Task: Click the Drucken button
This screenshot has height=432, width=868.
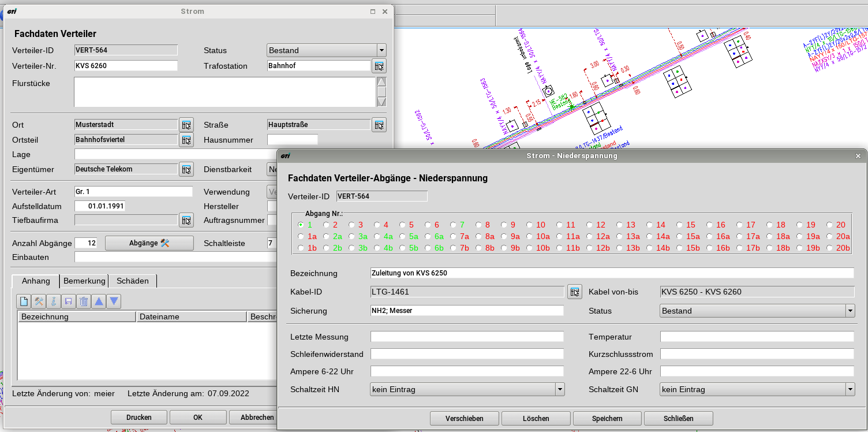Action: pyautogui.click(x=139, y=417)
